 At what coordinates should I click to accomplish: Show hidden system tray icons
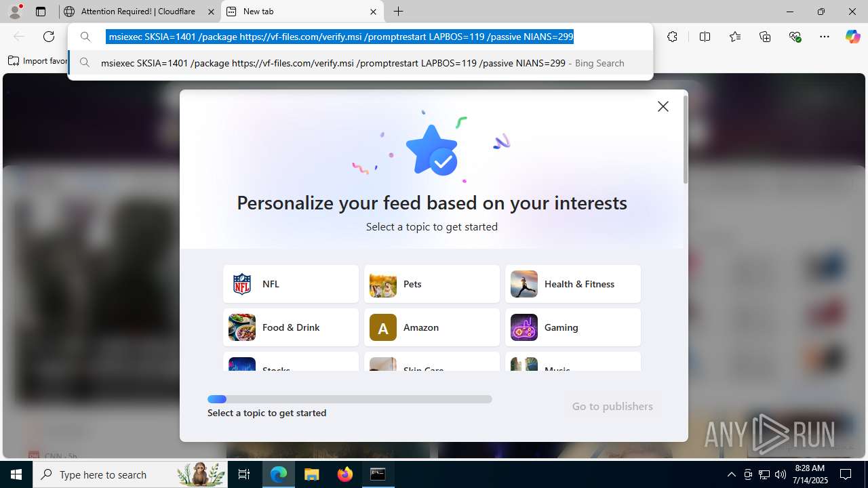pyautogui.click(x=731, y=474)
